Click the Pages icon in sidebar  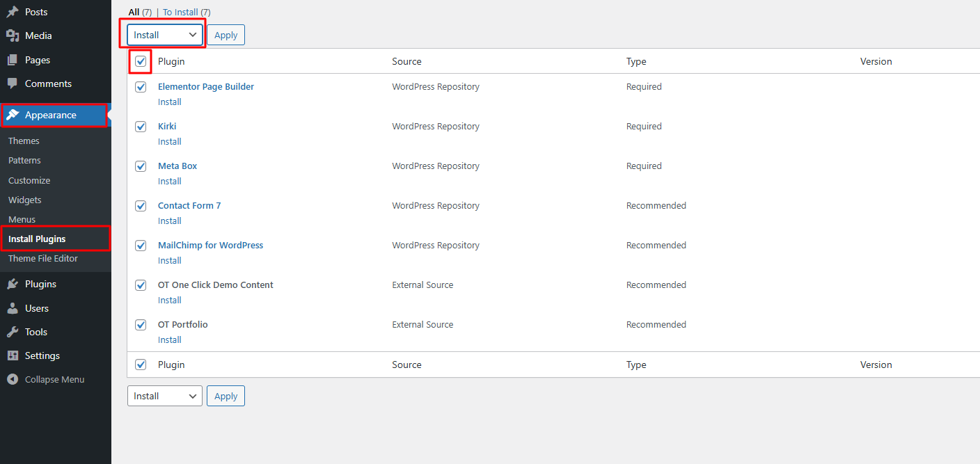tap(13, 60)
